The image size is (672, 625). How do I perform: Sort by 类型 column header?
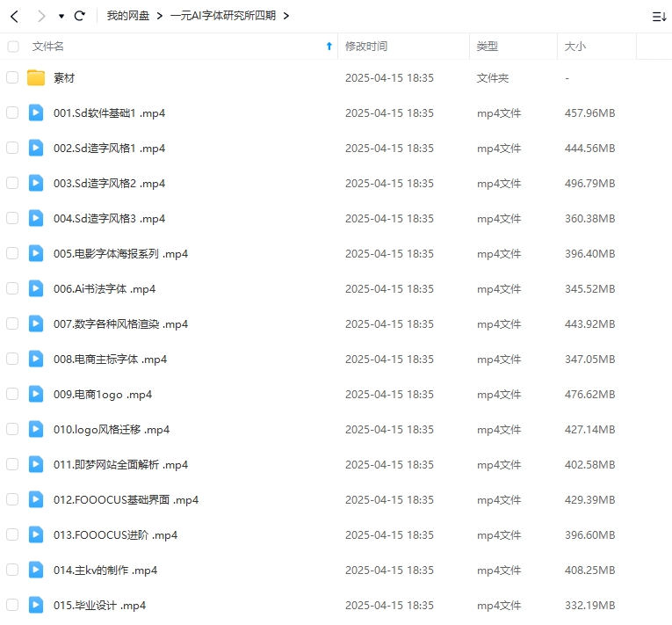pos(488,46)
